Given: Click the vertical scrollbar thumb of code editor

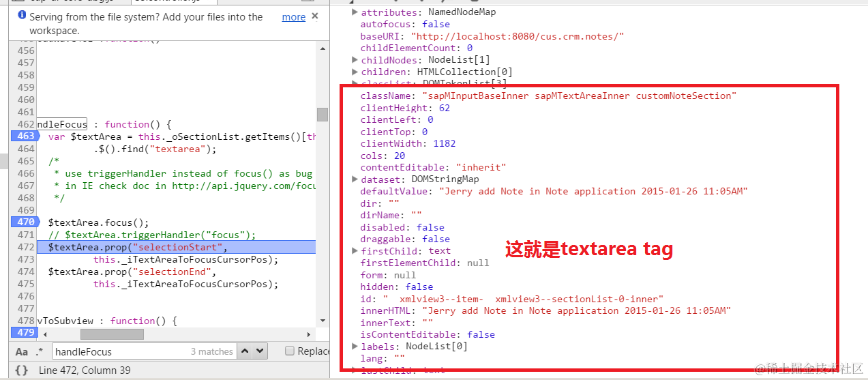Looking at the screenshot, I should tap(322, 115).
